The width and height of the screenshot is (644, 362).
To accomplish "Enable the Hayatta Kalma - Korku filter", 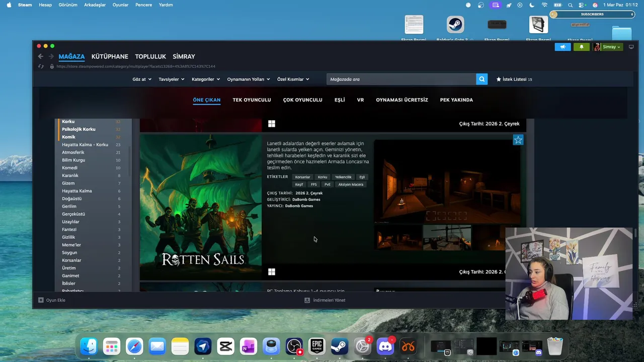I will [x=85, y=145].
